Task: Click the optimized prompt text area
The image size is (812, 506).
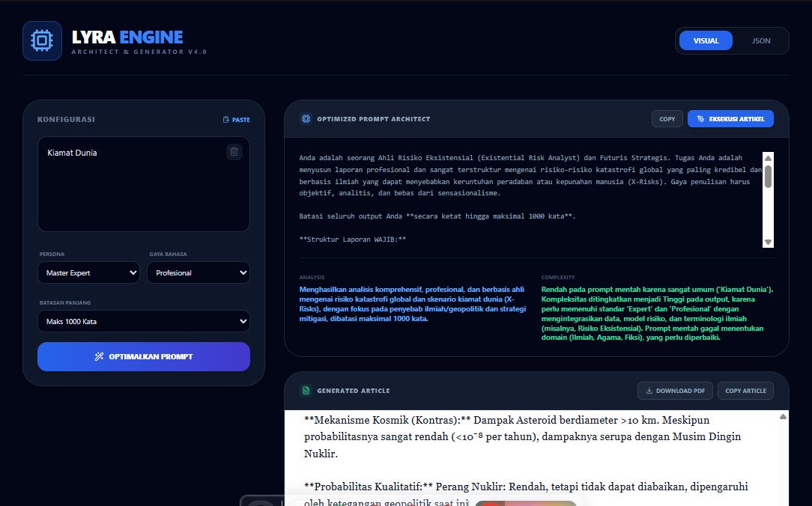Action: [x=530, y=198]
